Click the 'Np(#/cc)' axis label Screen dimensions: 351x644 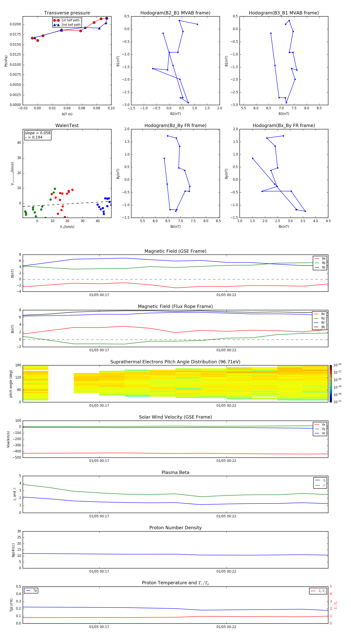(x=13, y=550)
